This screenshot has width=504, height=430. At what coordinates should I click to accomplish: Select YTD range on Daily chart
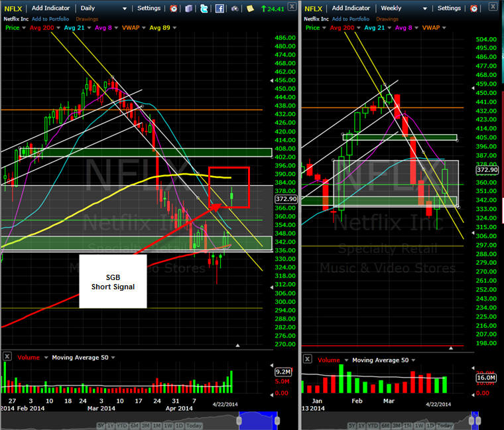click(x=121, y=425)
